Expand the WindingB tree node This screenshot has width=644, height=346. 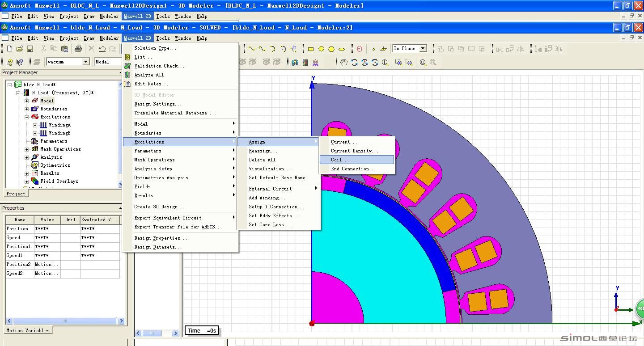[35, 133]
